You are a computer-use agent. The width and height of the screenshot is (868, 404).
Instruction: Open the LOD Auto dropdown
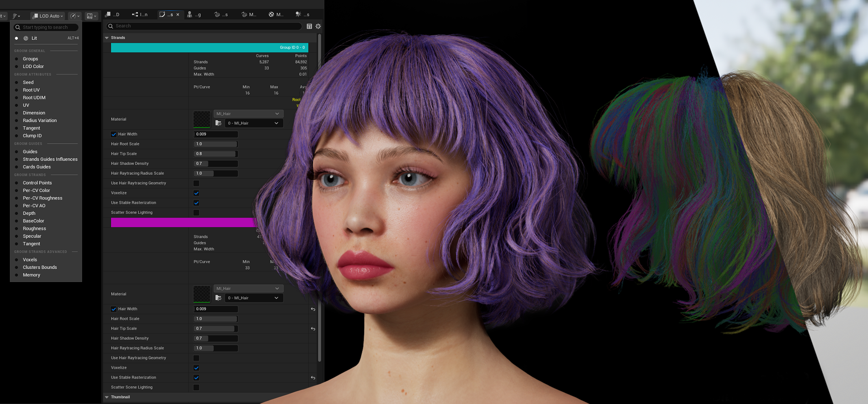click(x=47, y=16)
